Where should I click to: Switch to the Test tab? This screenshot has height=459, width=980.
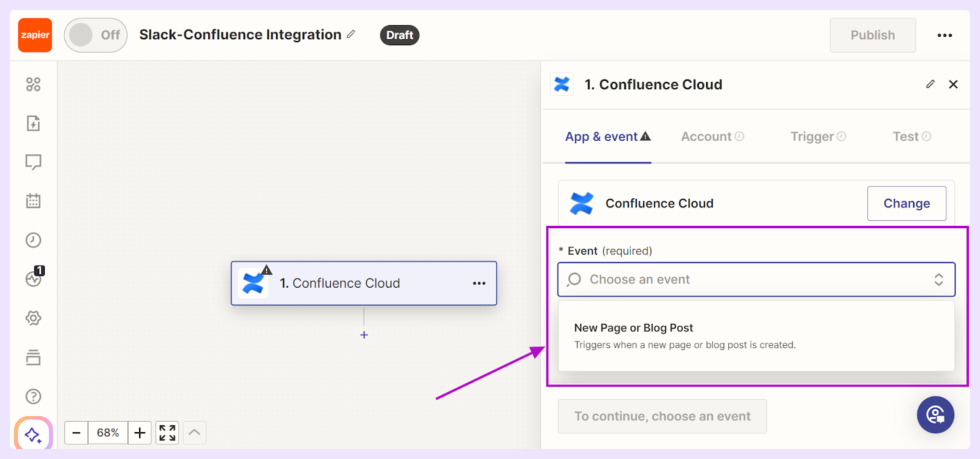coord(911,136)
